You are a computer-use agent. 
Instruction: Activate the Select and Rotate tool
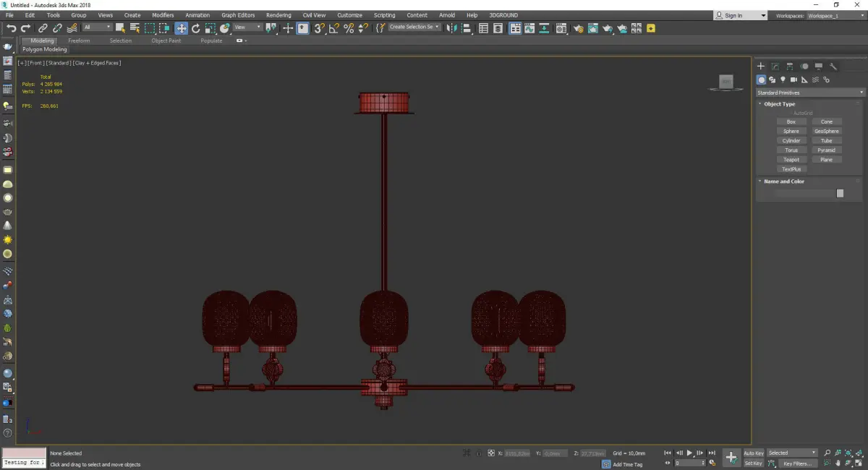195,28
